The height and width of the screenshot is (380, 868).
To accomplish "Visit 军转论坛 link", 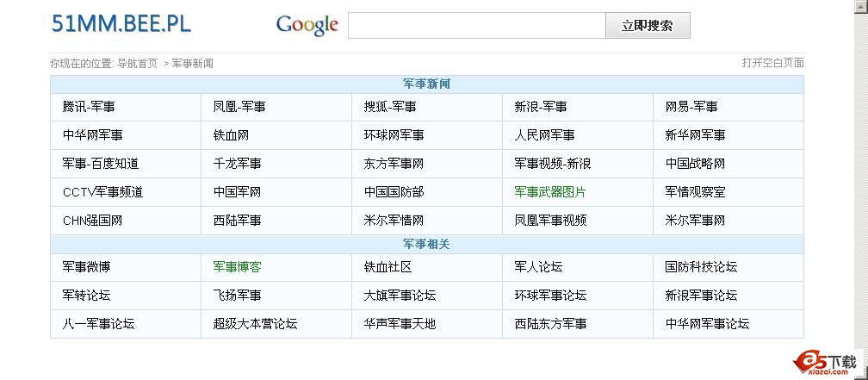I will tap(86, 296).
